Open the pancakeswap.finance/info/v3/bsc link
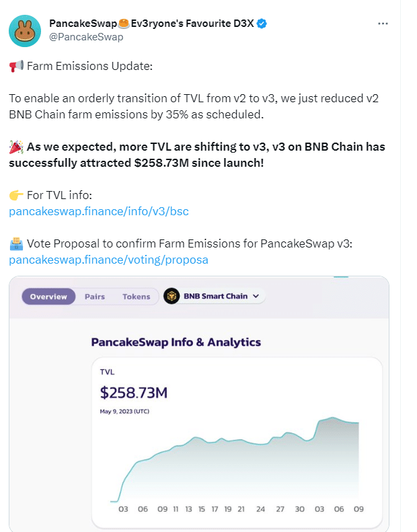 (x=99, y=211)
